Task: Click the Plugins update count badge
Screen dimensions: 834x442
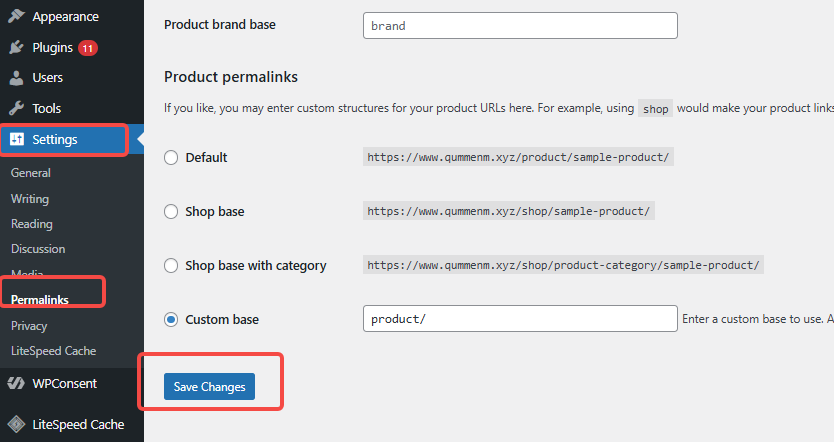Action: pos(88,47)
